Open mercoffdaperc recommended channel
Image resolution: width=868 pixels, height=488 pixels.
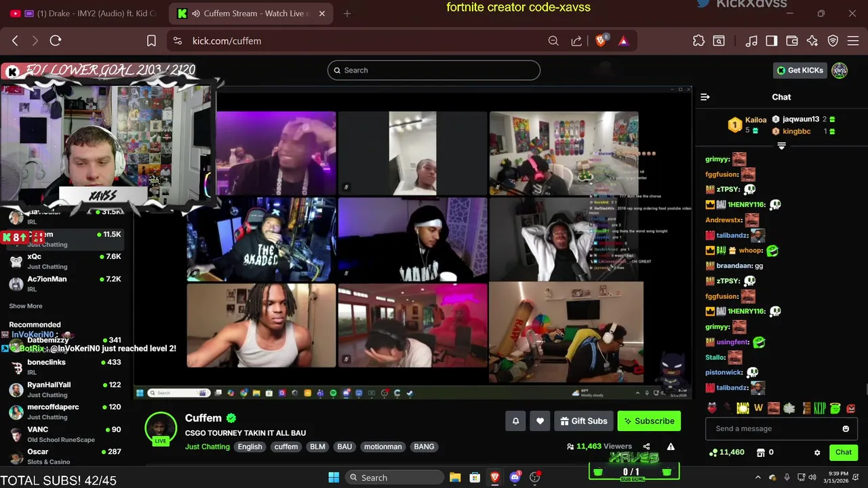pyautogui.click(x=66, y=411)
